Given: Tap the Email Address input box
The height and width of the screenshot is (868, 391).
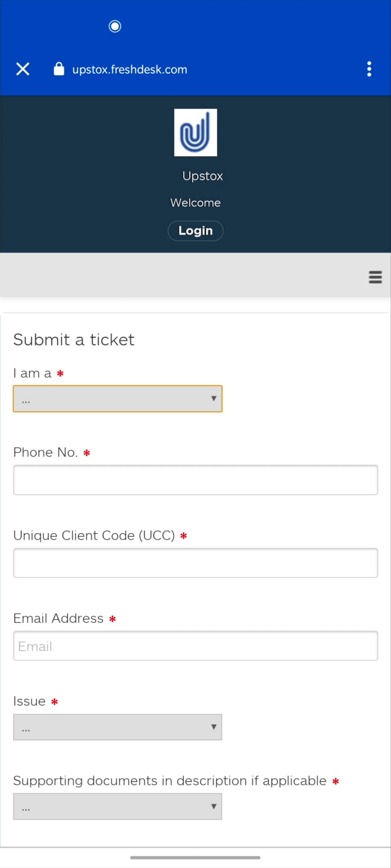Looking at the screenshot, I should (x=195, y=646).
